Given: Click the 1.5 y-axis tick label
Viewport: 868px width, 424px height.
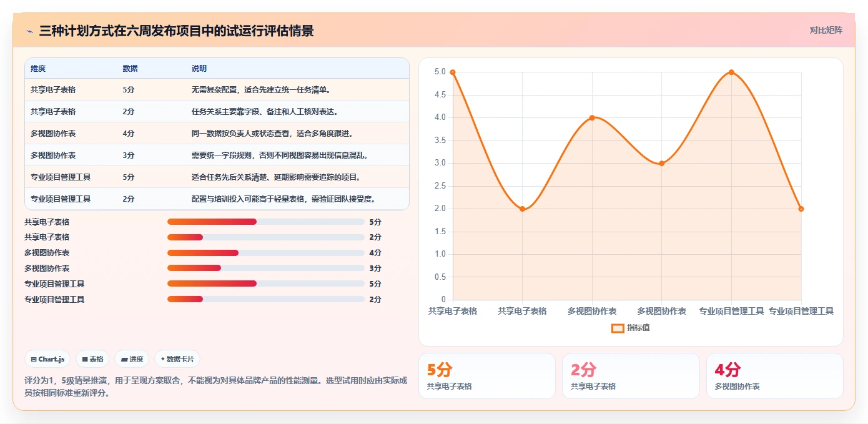Looking at the screenshot, I should [x=440, y=232].
